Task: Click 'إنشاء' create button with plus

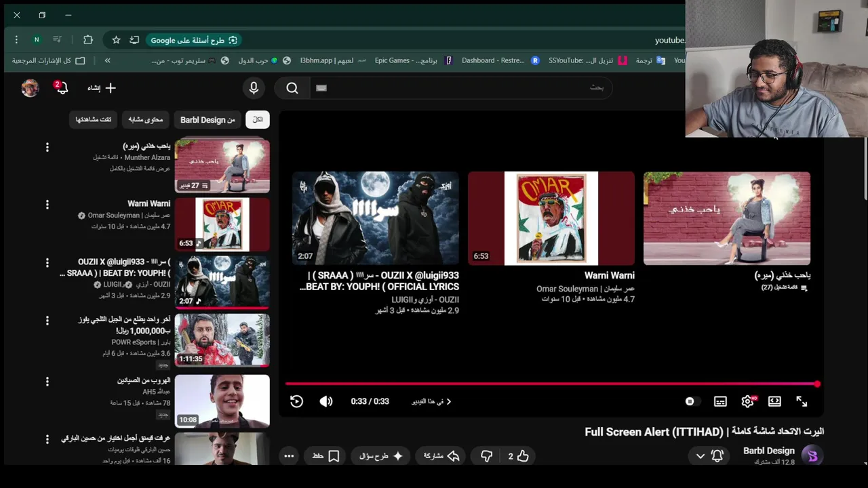Action: tap(102, 87)
